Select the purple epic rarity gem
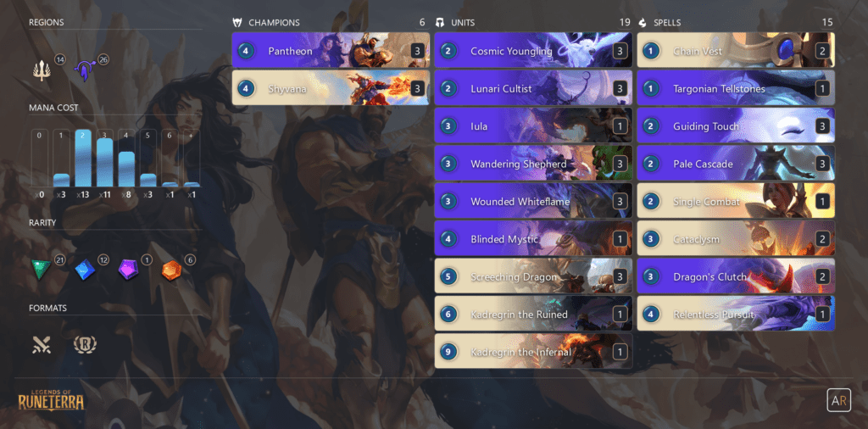Viewport: 868px width, 429px height. coord(128,269)
